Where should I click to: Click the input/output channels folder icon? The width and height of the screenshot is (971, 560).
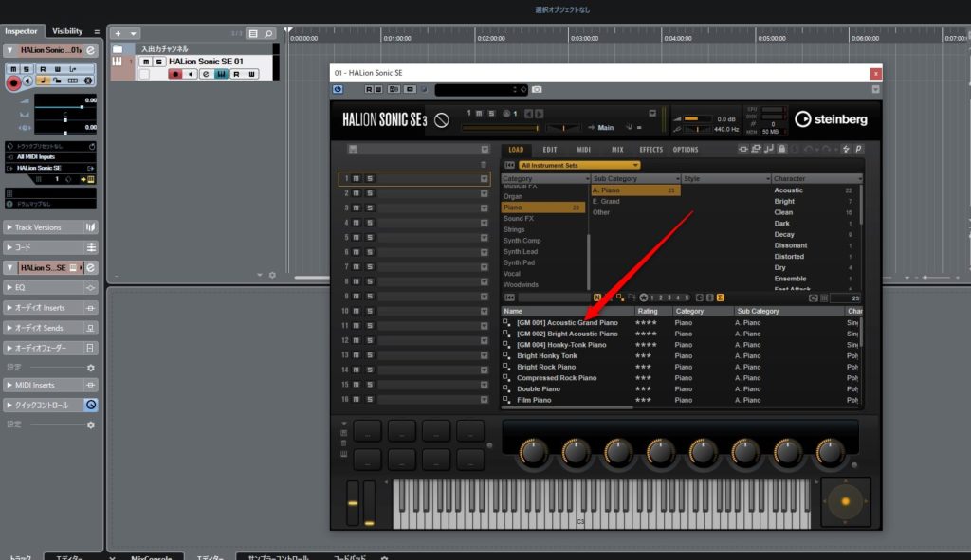coord(118,49)
